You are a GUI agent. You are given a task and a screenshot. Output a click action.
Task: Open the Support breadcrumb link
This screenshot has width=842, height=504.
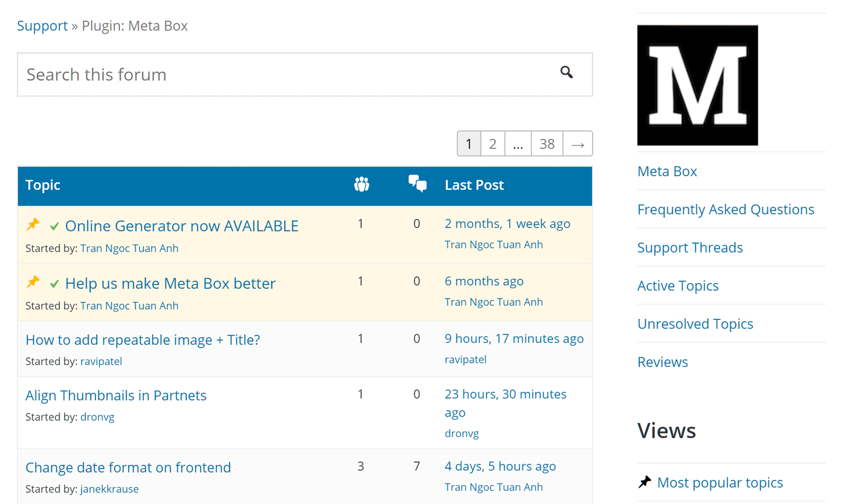42,26
